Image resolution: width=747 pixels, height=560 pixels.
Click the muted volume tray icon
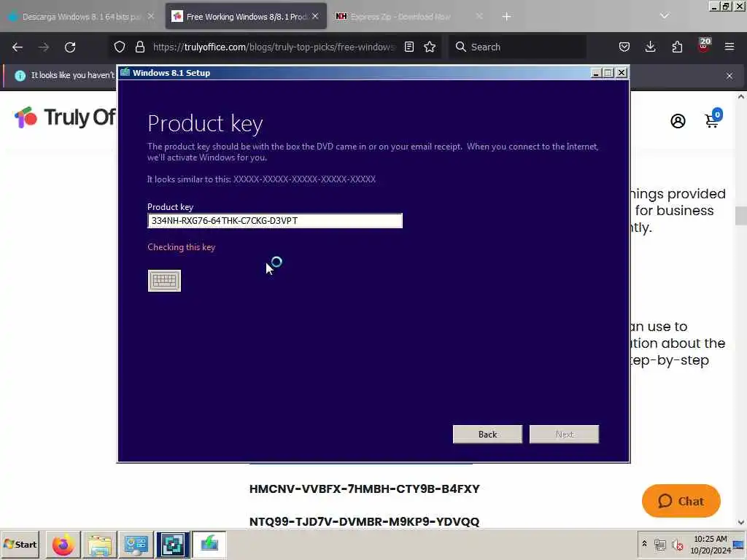tap(677, 545)
